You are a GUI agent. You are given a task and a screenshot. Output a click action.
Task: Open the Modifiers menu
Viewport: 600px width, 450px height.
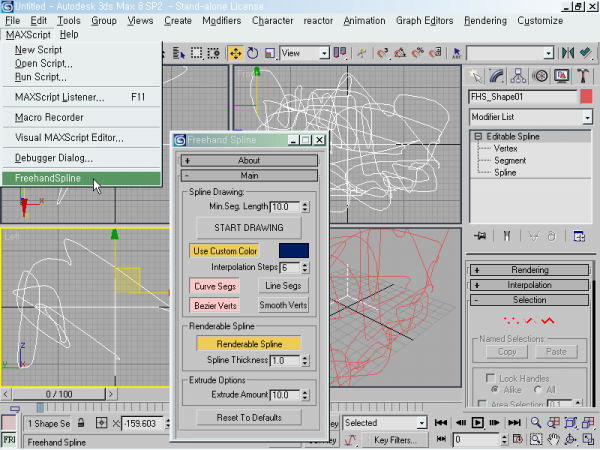222,21
